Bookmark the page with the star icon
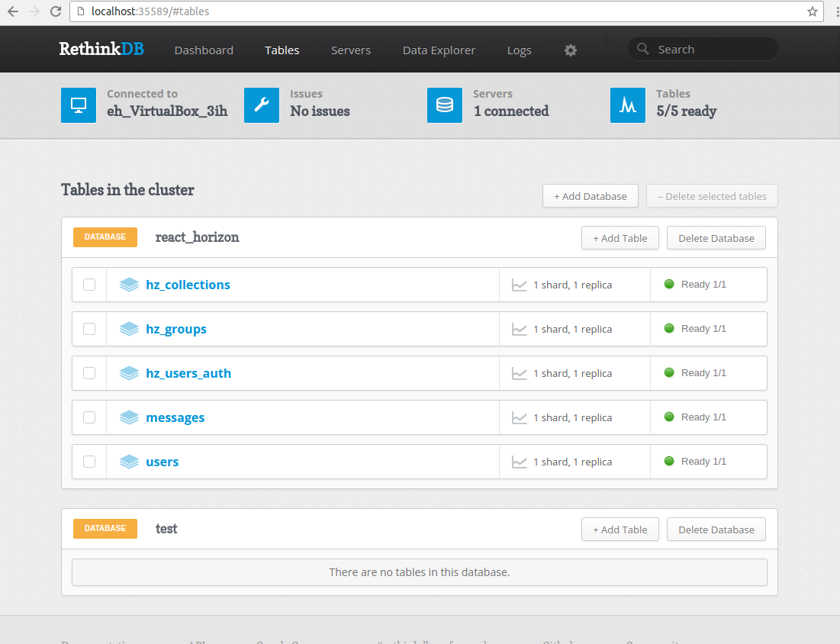 pyautogui.click(x=813, y=11)
